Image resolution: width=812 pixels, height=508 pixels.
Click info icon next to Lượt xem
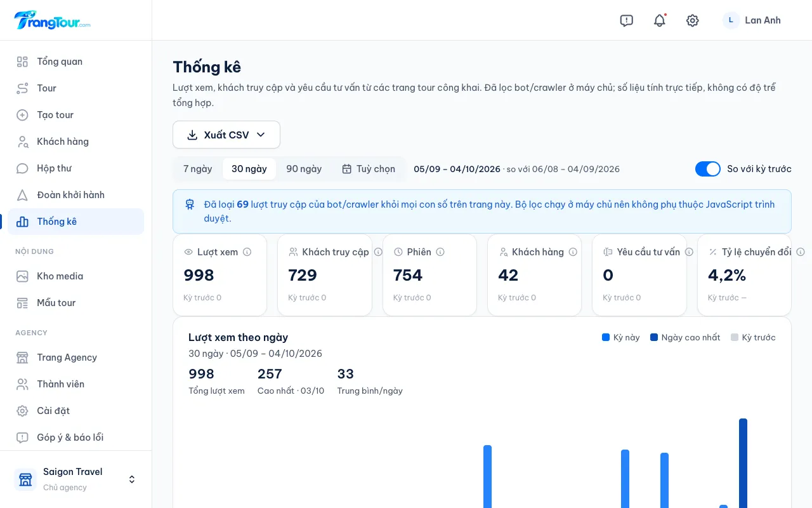pyautogui.click(x=247, y=252)
